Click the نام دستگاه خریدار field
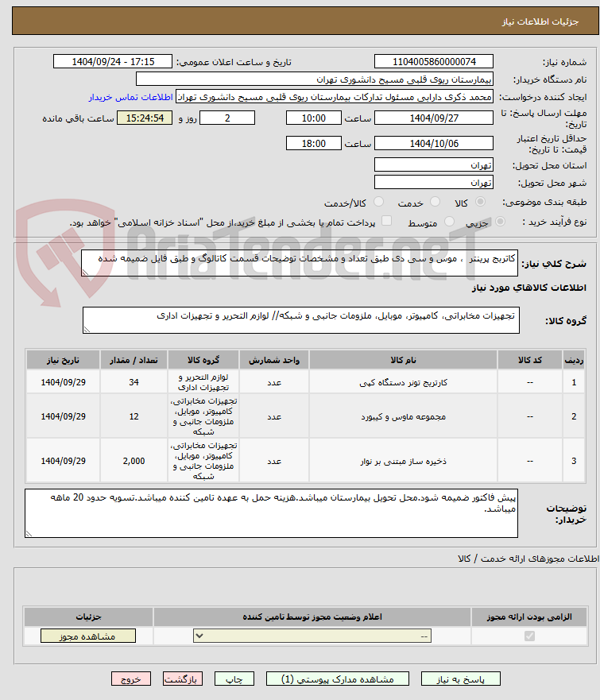Screen dimensions: 600x700 pyautogui.click(x=314, y=79)
